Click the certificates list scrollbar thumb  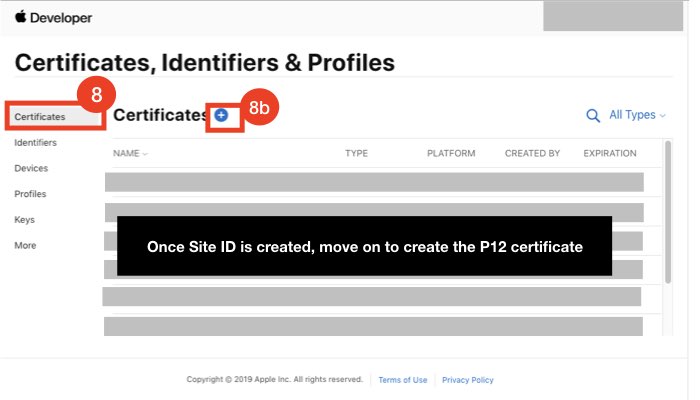668,212
